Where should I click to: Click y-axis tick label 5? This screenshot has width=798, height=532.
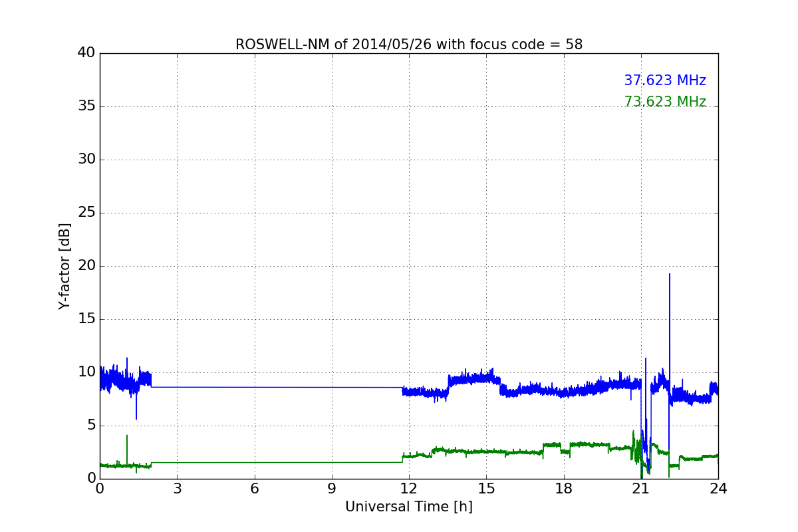90,426
